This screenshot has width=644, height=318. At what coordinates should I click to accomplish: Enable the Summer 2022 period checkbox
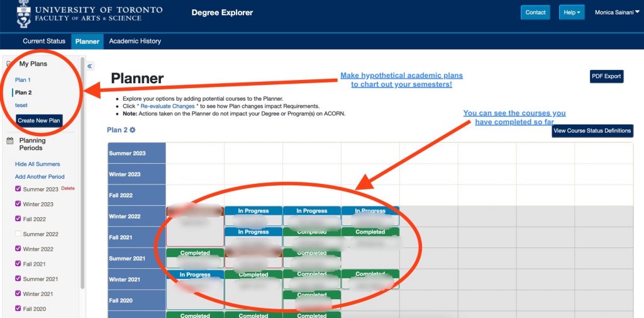click(18, 234)
